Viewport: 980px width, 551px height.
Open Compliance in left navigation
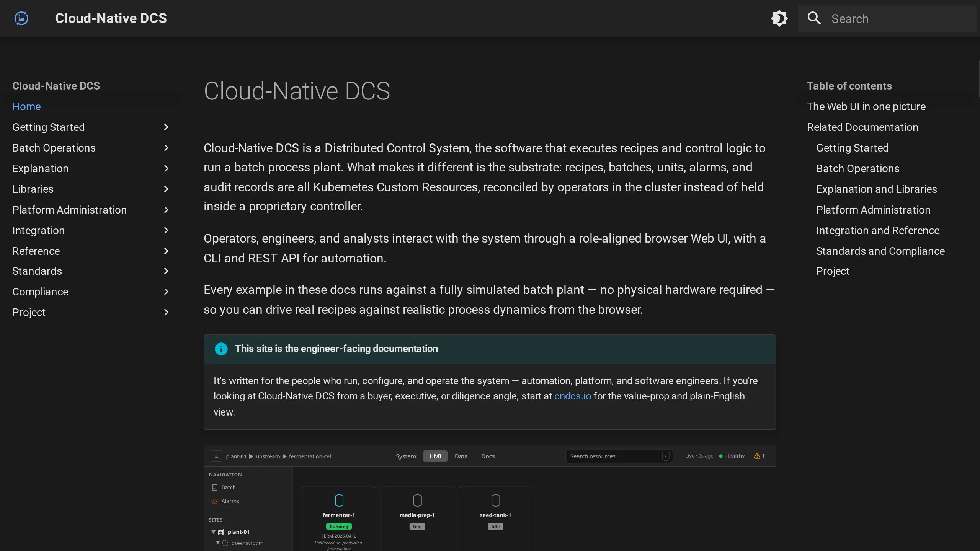tap(40, 292)
